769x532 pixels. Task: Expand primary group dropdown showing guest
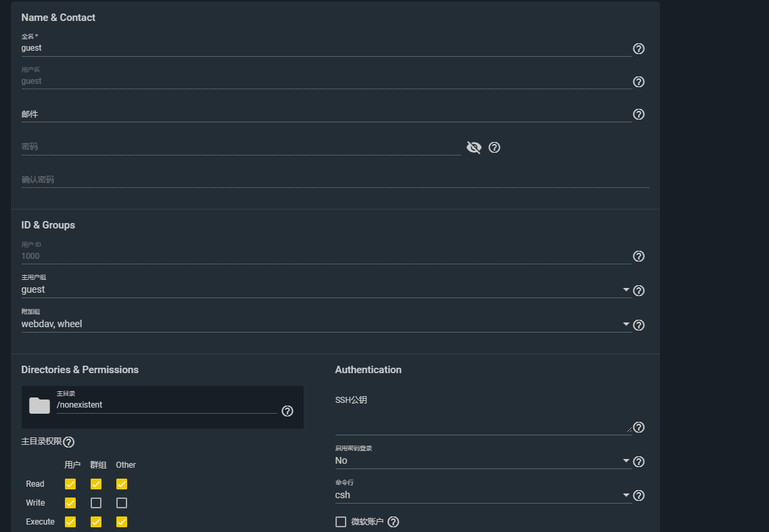pos(626,290)
